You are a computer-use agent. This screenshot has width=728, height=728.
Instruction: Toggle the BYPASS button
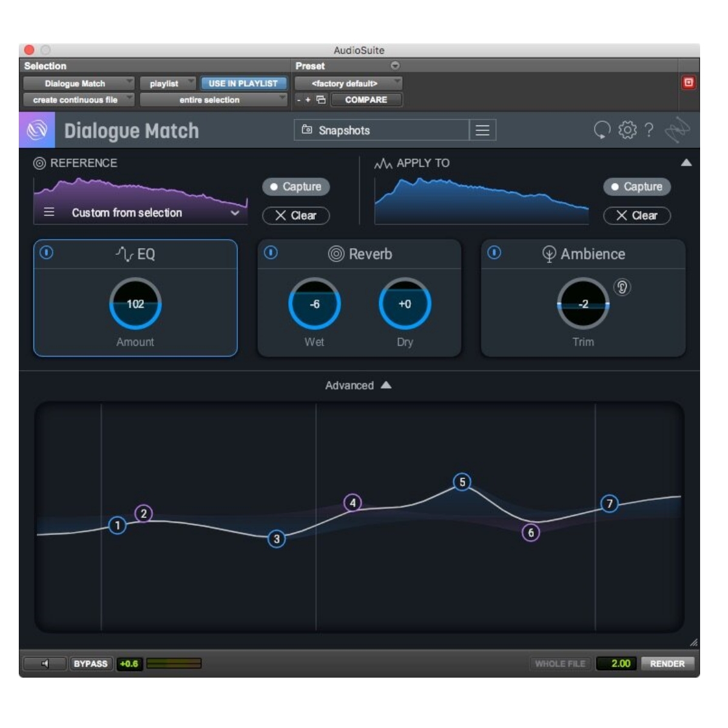[90, 664]
